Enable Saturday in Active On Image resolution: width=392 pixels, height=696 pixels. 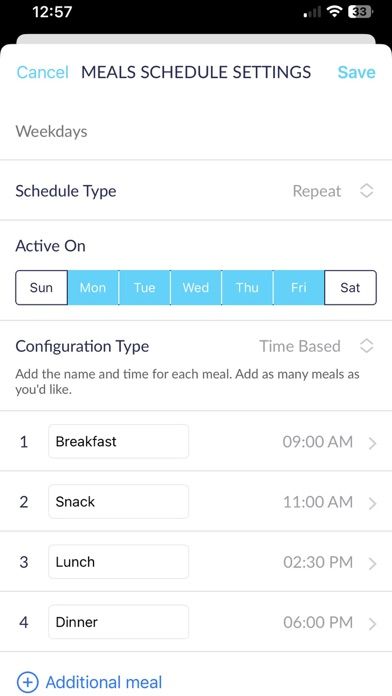350,288
